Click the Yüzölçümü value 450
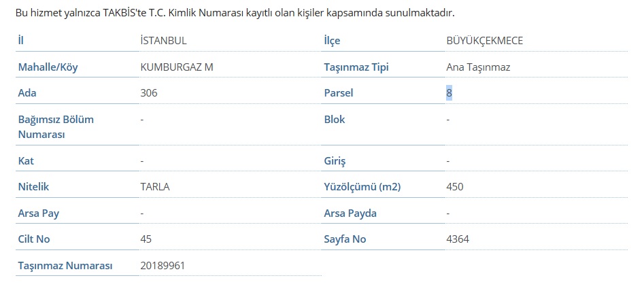Viewport: 644px width, 293px height. point(455,187)
